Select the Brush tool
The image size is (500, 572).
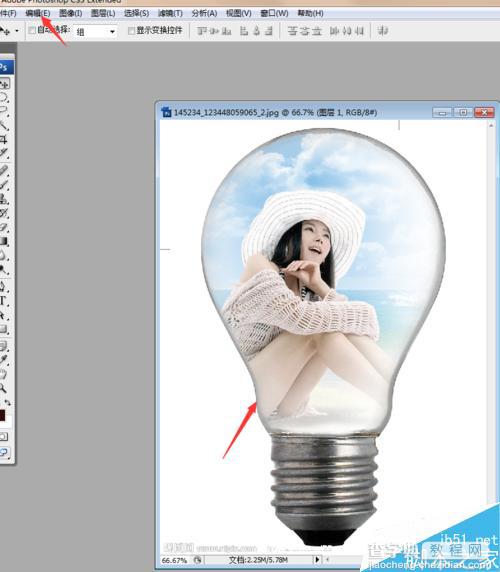click(4, 185)
